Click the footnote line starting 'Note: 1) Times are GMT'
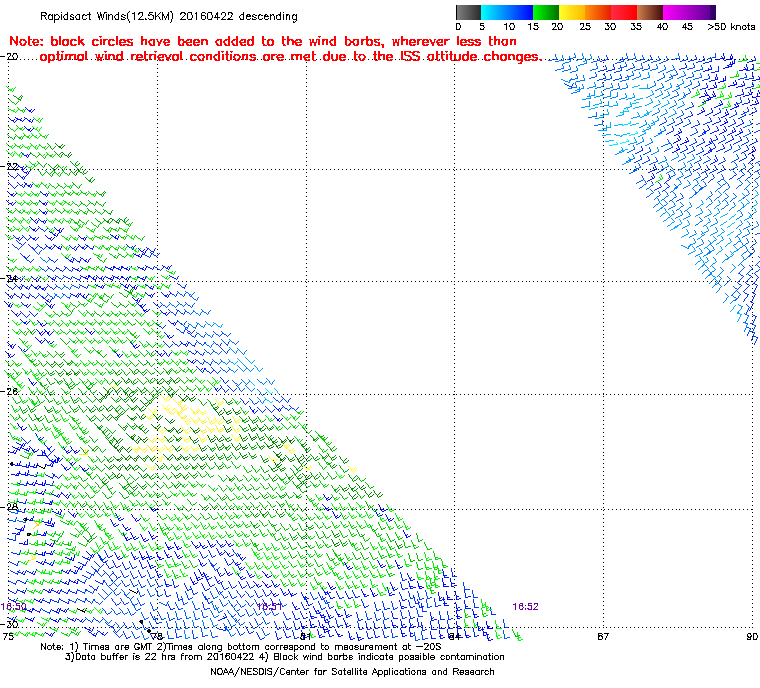This screenshot has height=688, width=760. tap(241, 647)
